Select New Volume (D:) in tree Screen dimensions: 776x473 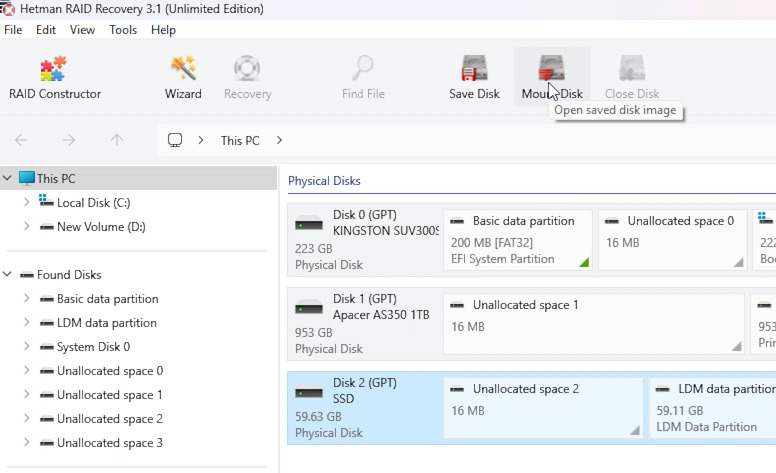[x=101, y=227]
